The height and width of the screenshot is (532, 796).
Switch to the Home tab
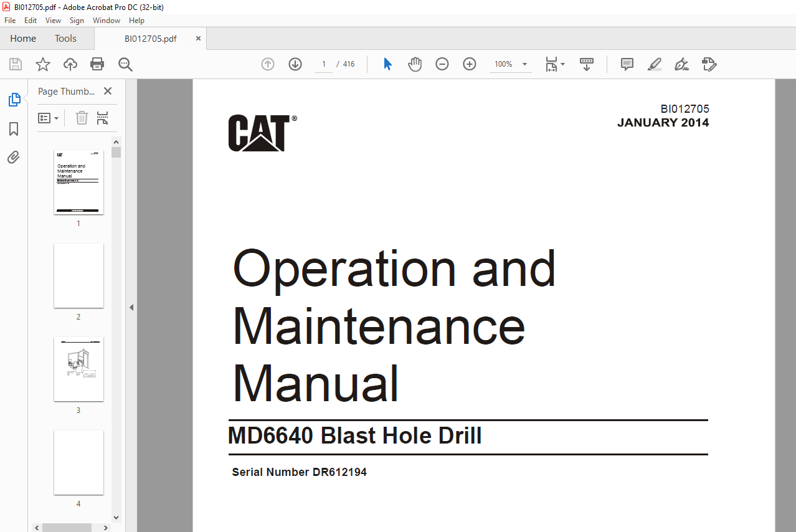[23, 38]
